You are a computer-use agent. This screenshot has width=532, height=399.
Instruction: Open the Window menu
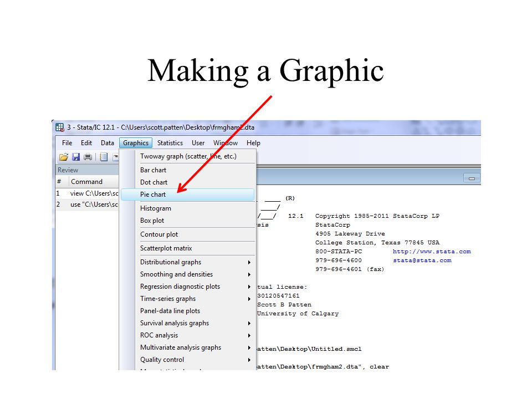(x=226, y=143)
